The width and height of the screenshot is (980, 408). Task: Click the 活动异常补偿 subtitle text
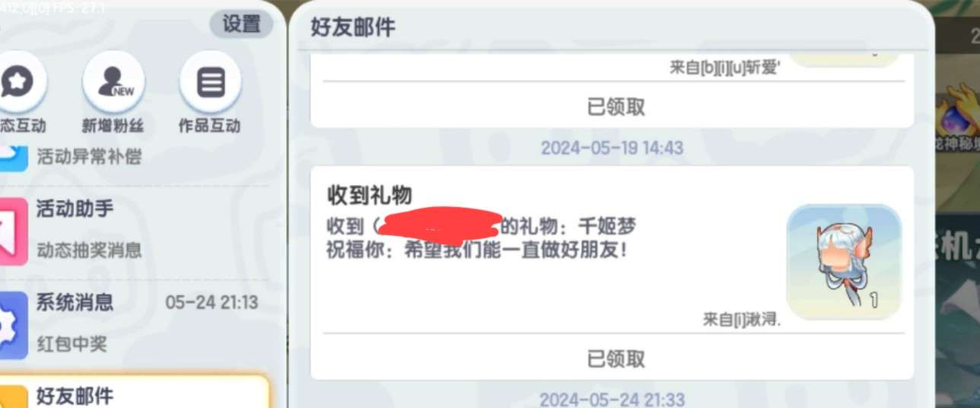click(x=89, y=158)
